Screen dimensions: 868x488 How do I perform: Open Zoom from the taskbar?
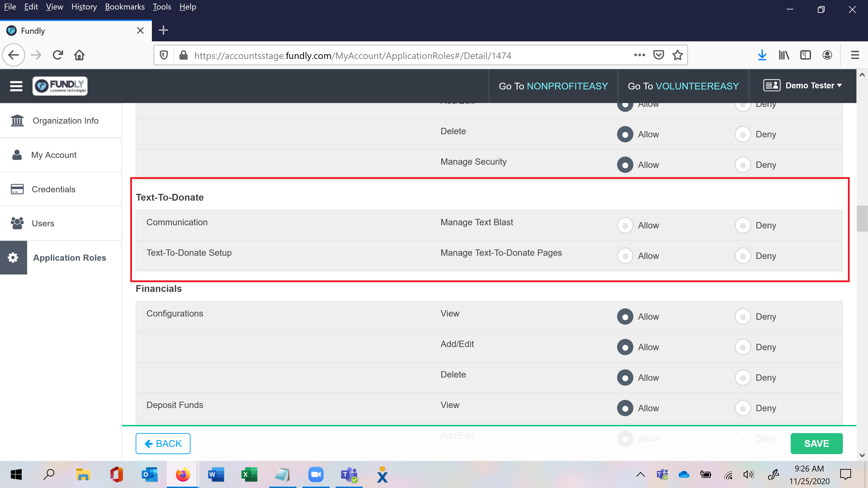(x=316, y=474)
